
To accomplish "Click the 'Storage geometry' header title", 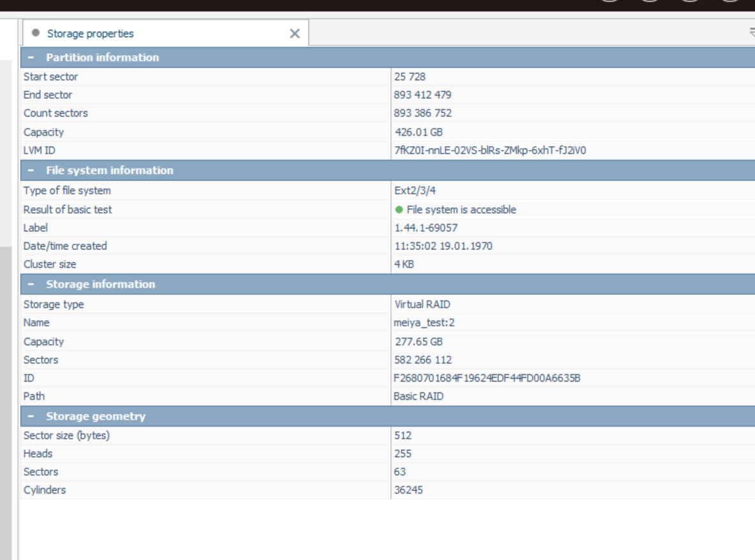I will 96,416.
